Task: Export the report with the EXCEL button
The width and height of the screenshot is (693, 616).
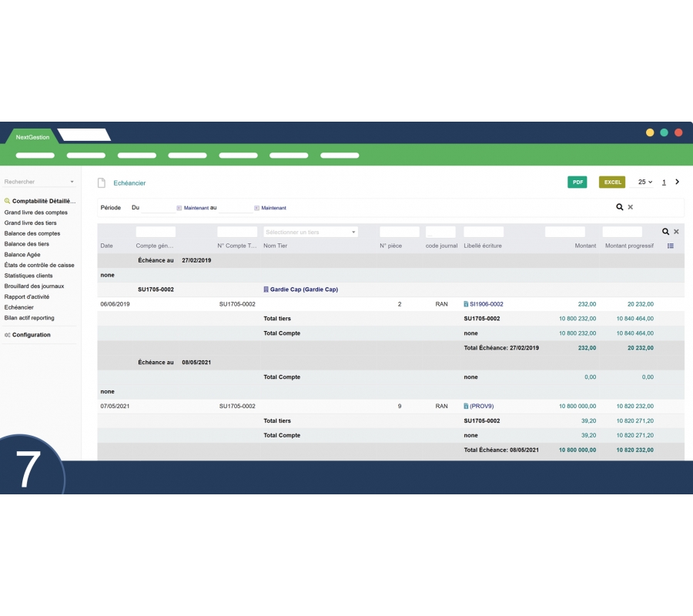Action: [612, 182]
